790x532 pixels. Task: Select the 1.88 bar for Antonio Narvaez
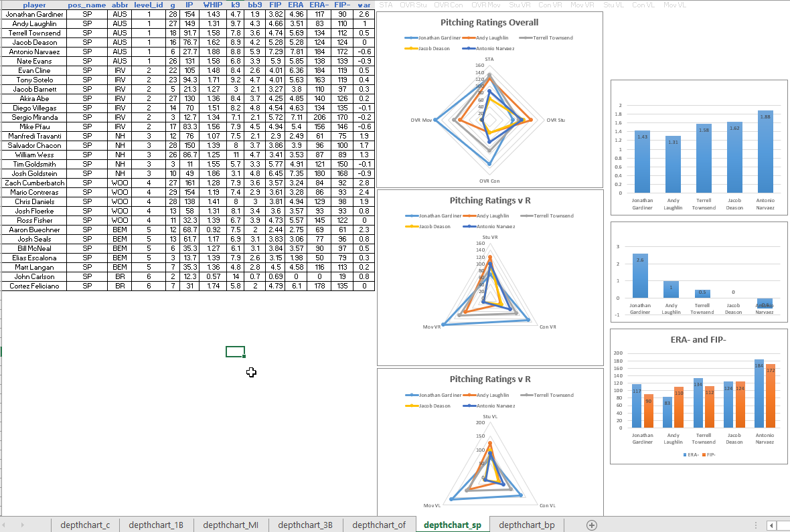pos(765,154)
